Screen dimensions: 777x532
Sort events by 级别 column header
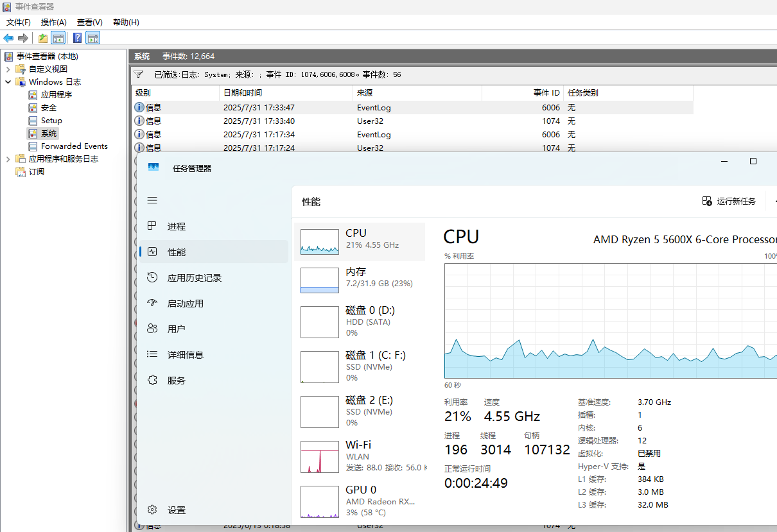pos(175,93)
